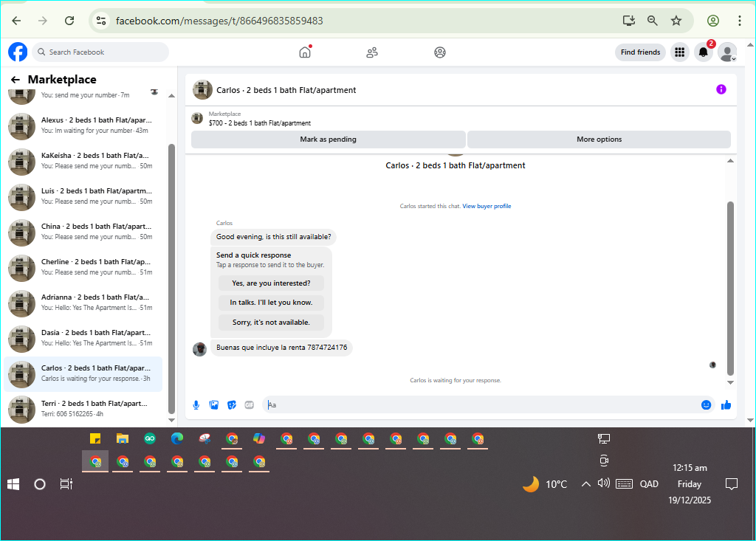Image resolution: width=756 pixels, height=541 pixels.
Task: Open the zoom magnifier in address bar
Action: click(x=653, y=21)
